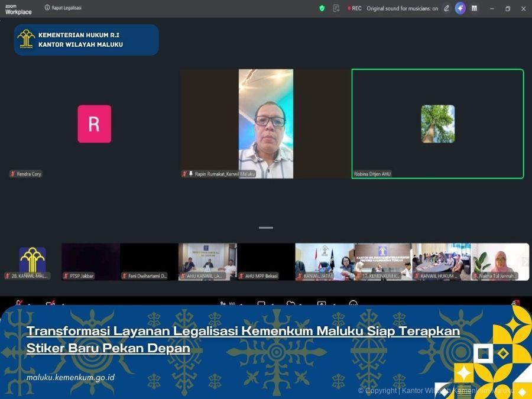Click the REC recording indicator
The image size is (532, 399).
click(354, 8)
